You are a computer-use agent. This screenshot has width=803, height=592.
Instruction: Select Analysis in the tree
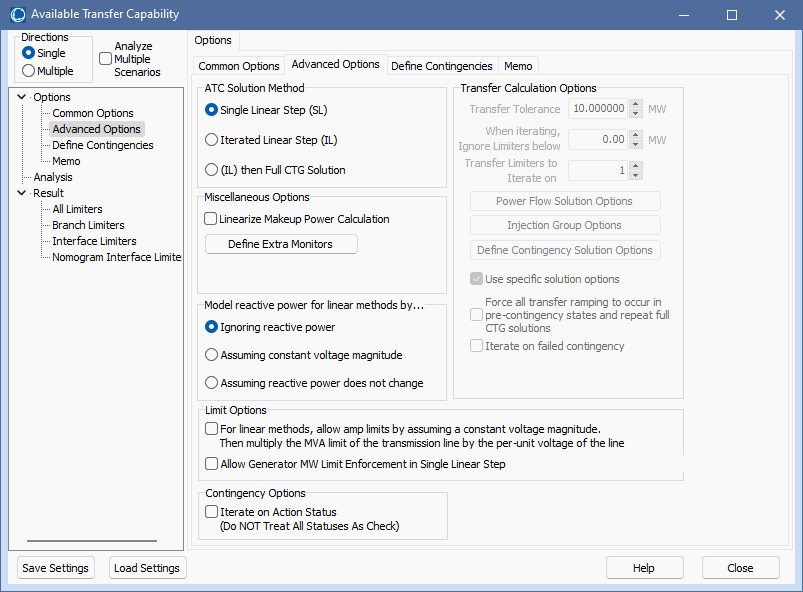pyautogui.click(x=53, y=177)
